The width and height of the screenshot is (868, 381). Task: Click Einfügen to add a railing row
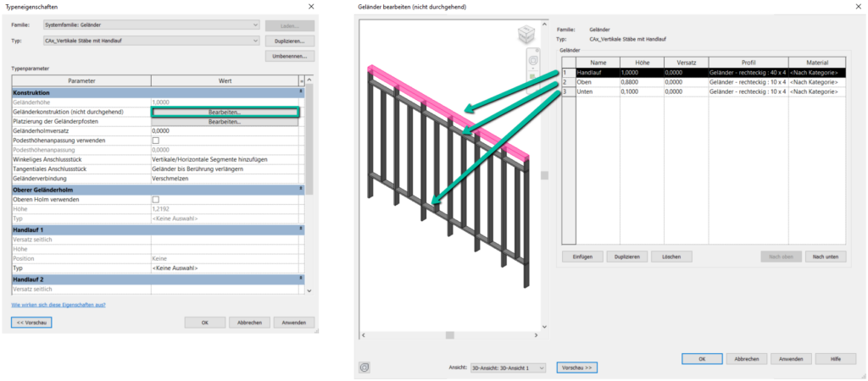coord(581,257)
